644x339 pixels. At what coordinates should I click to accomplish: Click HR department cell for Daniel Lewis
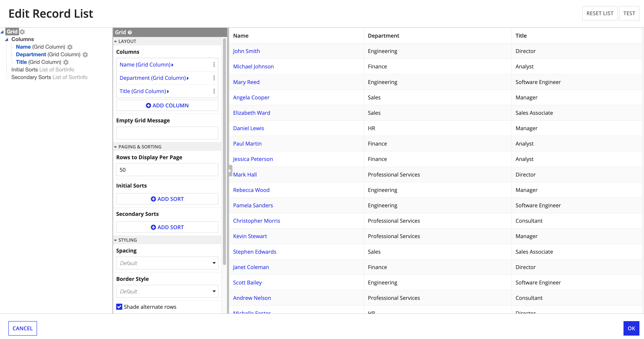(x=372, y=128)
